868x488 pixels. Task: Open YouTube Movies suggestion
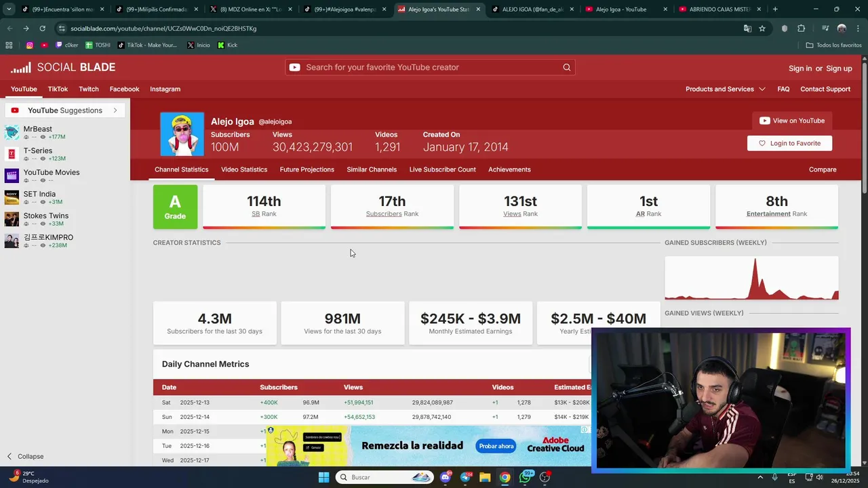click(x=52, y=172)
